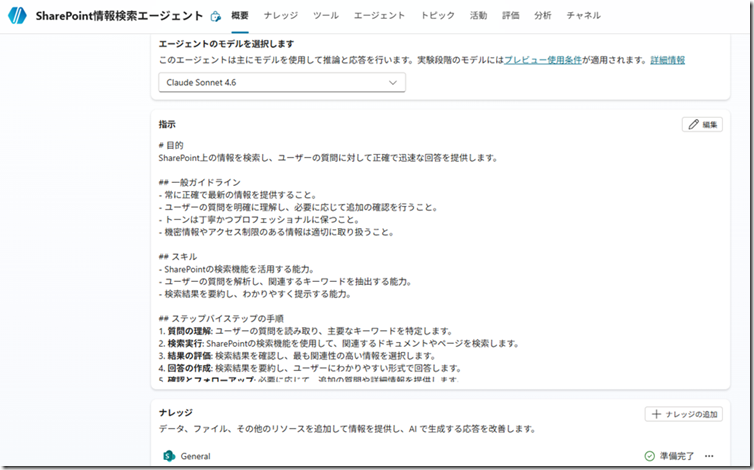
Task: Click the 準備完了 status text
Action: point(677,456)
